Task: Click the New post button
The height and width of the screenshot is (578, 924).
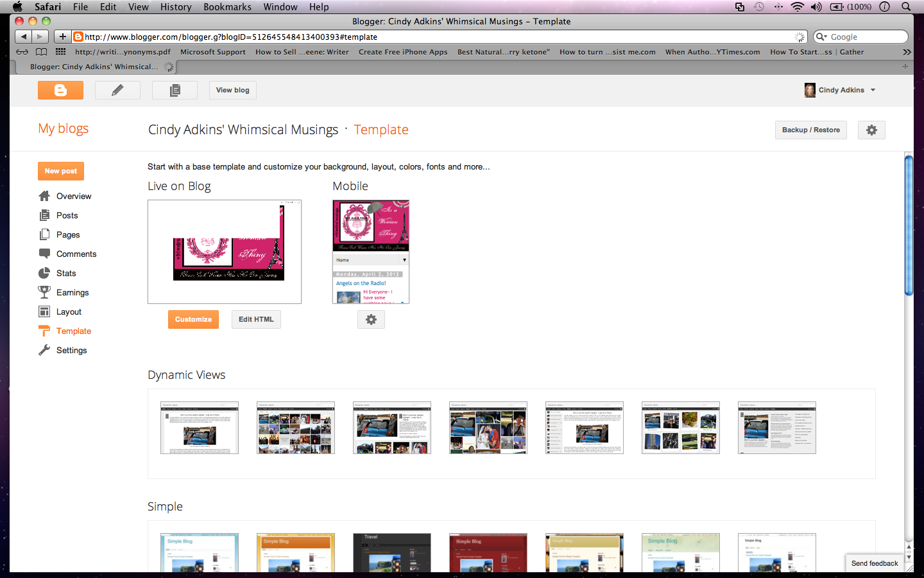Action: pos(61,171)
